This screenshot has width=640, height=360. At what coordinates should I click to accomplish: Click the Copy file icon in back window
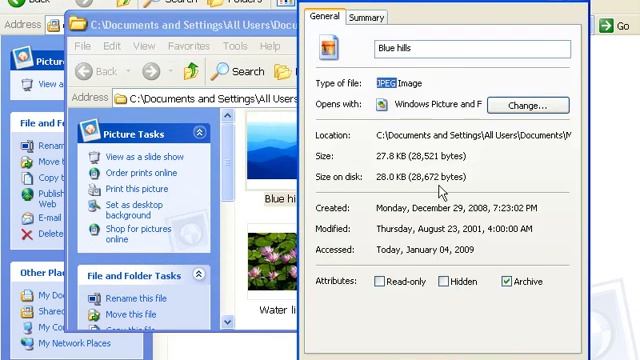coord(27,178)
